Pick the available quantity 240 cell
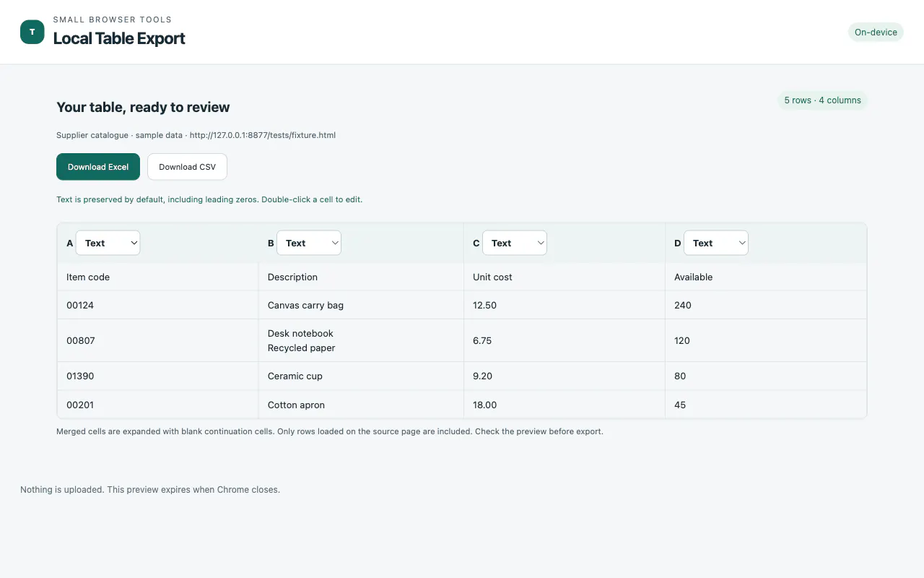Image resolution: width=924 pixels, height=578 pixels. pos(766,305)
